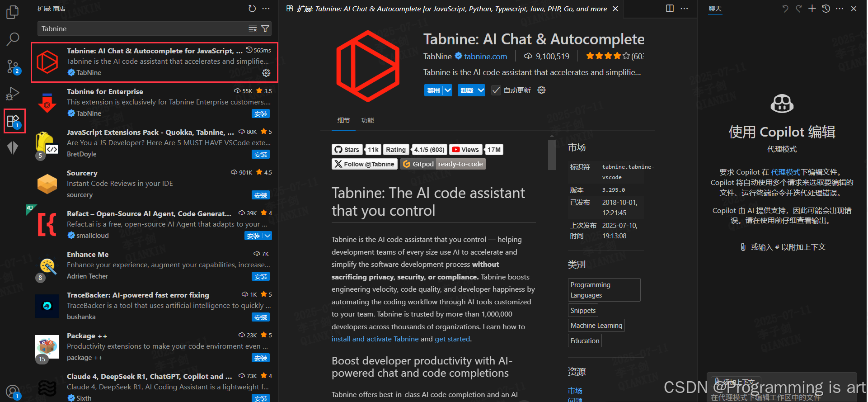Expand Refact install options dropdown arrow
868x402 pixels.
pyautogui.click(x=267, y=236)
